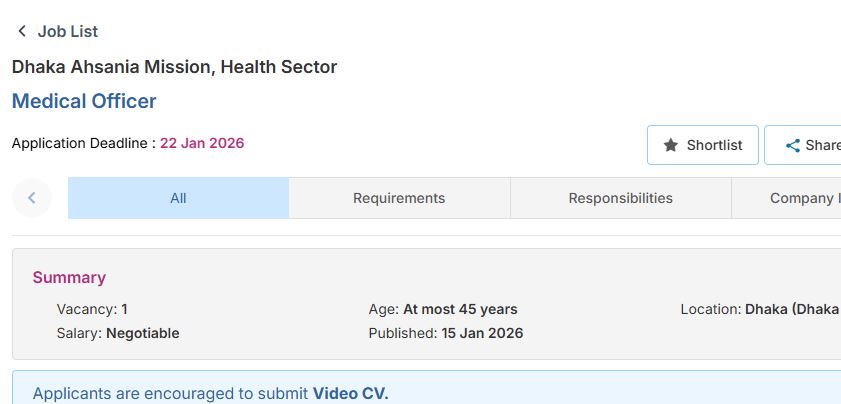Click the back chevron beside Job List
Screen dimensions: 841x404
pyautogui.click(x=22, y=32)
